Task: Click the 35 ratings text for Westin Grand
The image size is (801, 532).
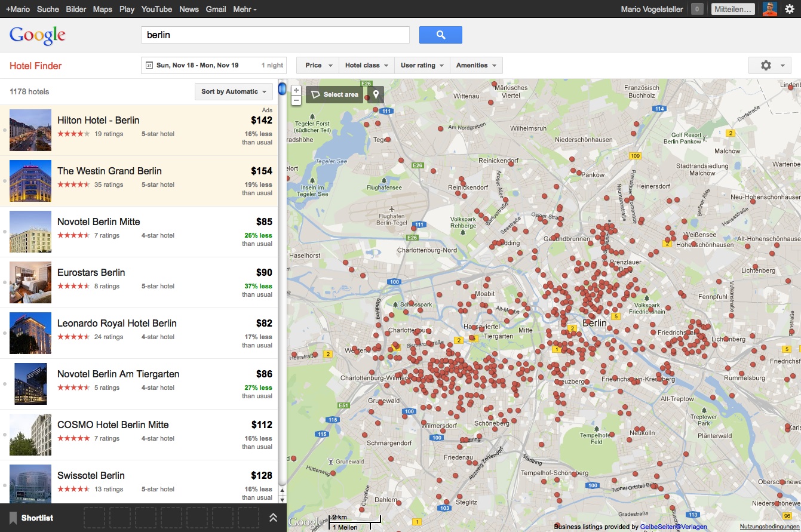Action: pyautogui.click(x=109, y=184)
